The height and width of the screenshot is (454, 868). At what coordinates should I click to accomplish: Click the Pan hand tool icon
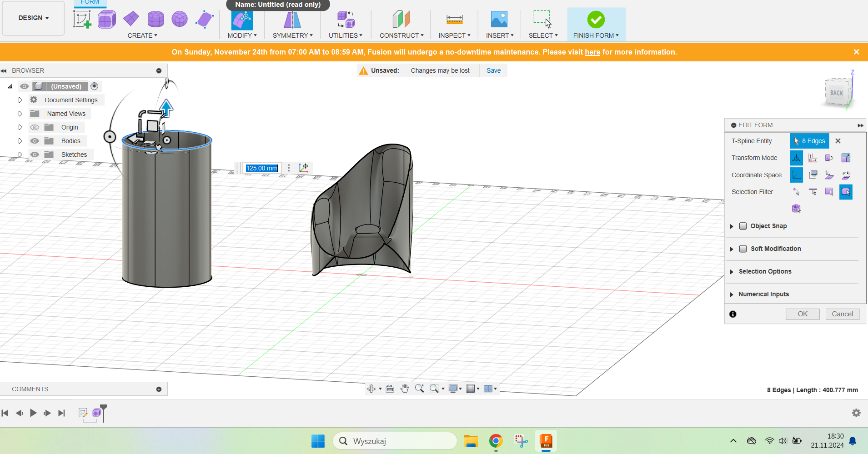pos(405,389)
